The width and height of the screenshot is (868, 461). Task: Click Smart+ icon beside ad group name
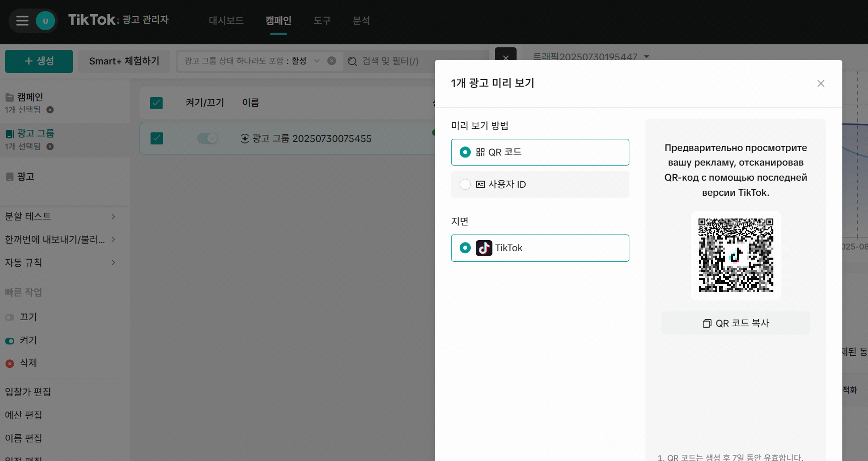tap(245, 138)
